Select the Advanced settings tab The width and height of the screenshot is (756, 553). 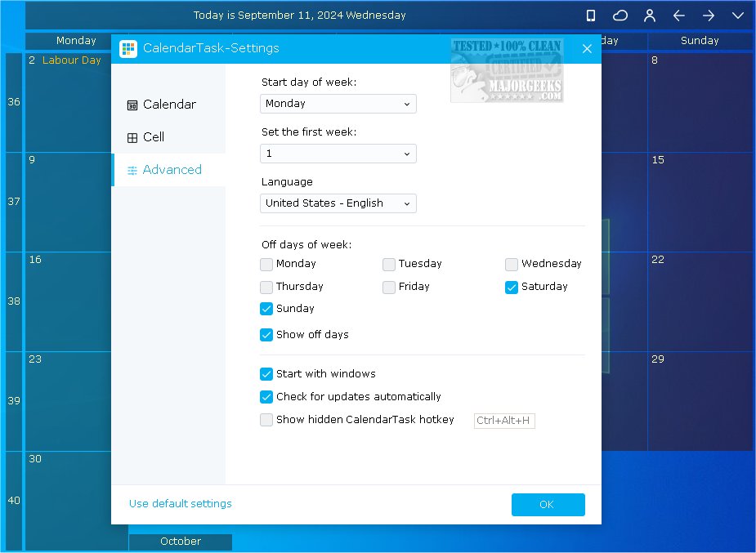pos(168,170)
